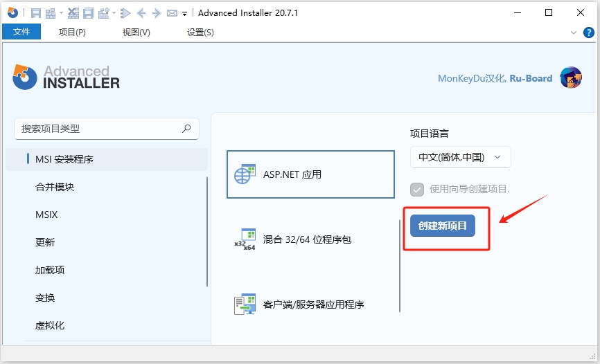
Task: Click the envelope mail icon in toolbar
Action: point(173,13)
